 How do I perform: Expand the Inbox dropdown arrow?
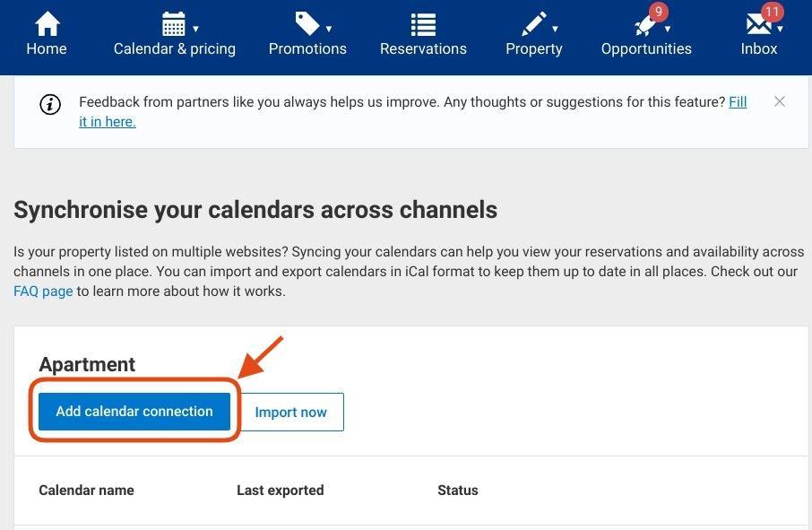778,27
